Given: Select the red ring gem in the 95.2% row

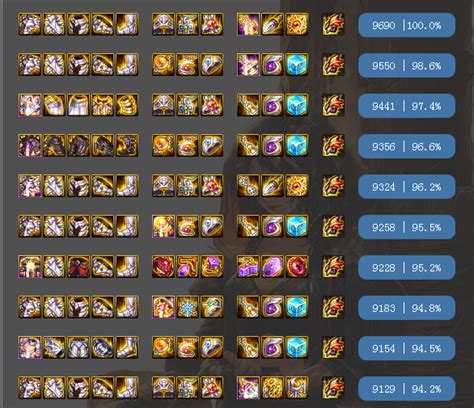Looking at the screenshot, I should (x=297, y=266).
